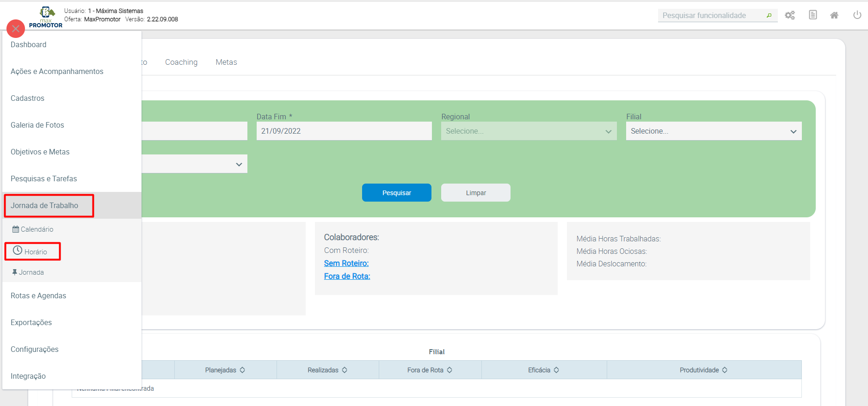
Task: Open the Sem Roteiro link
Action: (346, 263)
